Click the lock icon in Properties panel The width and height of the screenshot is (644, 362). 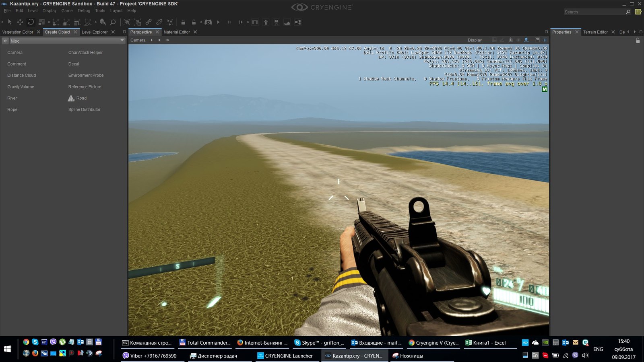[638, 41]
